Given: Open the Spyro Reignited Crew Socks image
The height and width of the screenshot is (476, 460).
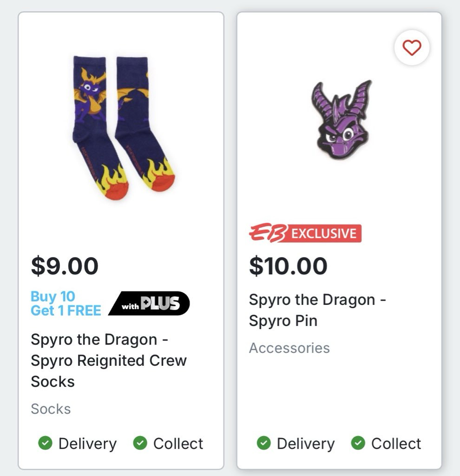Looking at the screenshot, I should tap(122, 128).
